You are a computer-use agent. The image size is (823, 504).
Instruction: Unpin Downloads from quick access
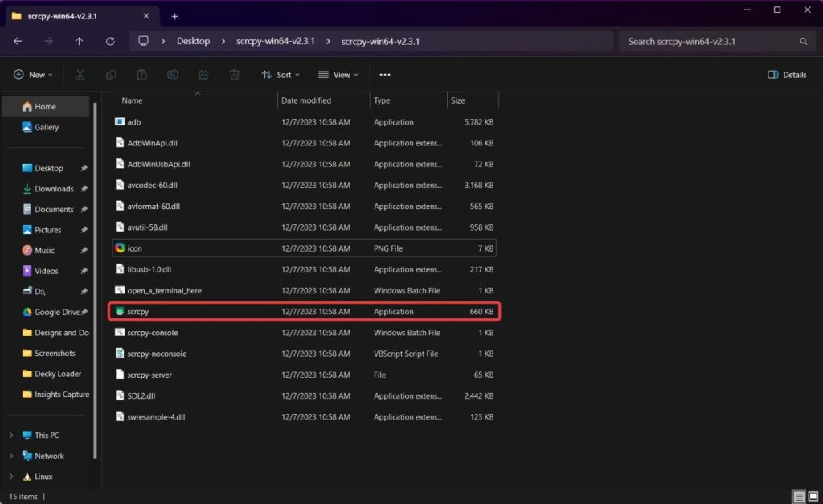click(x=84, y=189)
